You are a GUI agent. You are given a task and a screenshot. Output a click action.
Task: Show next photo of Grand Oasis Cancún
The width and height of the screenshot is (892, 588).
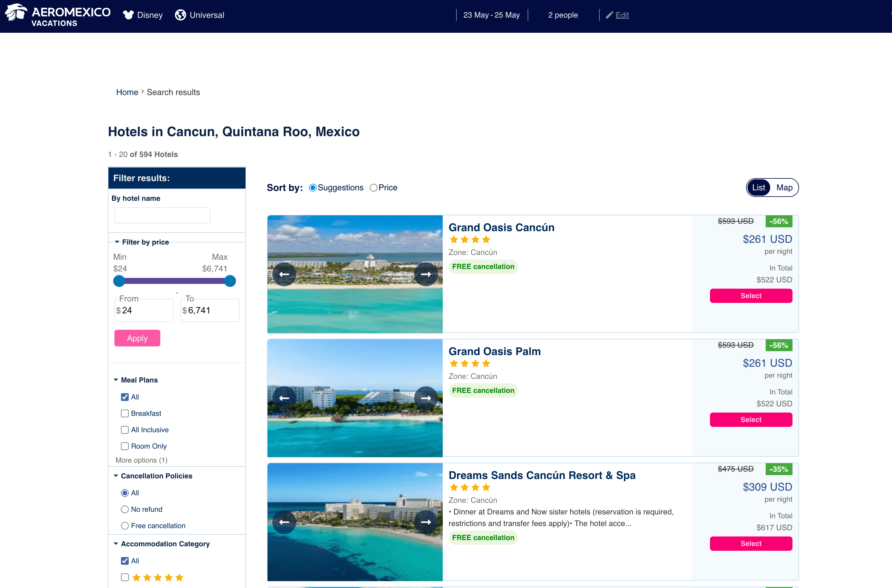(426, 275)
